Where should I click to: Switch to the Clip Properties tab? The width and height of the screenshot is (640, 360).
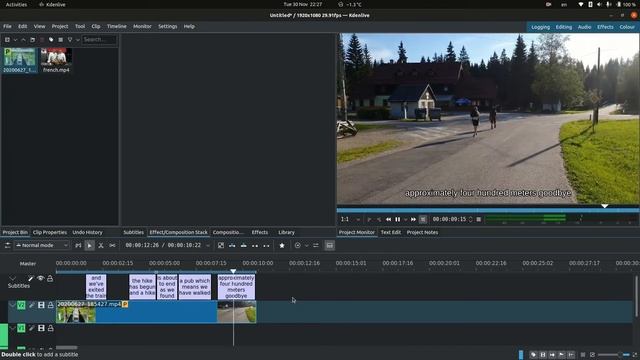(50, 232)
